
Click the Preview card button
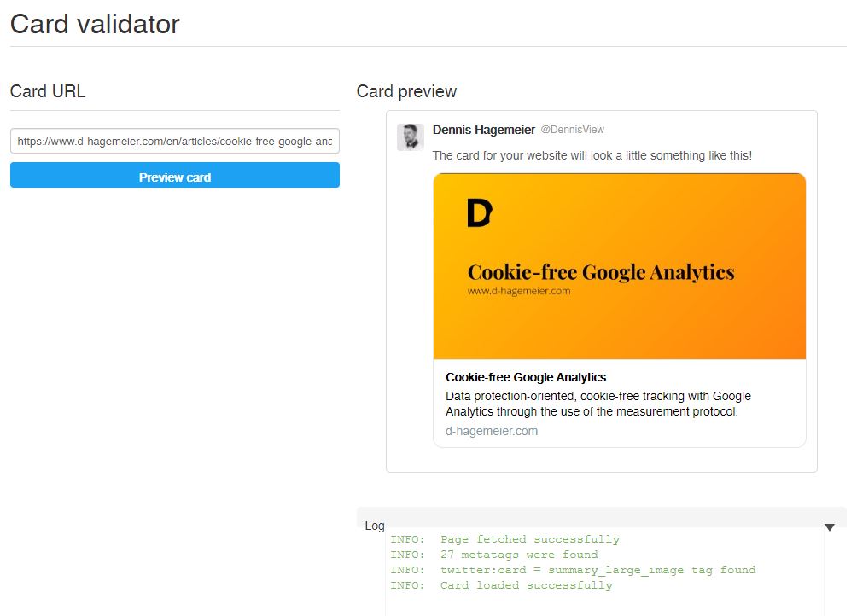click(x=174, y=175)
